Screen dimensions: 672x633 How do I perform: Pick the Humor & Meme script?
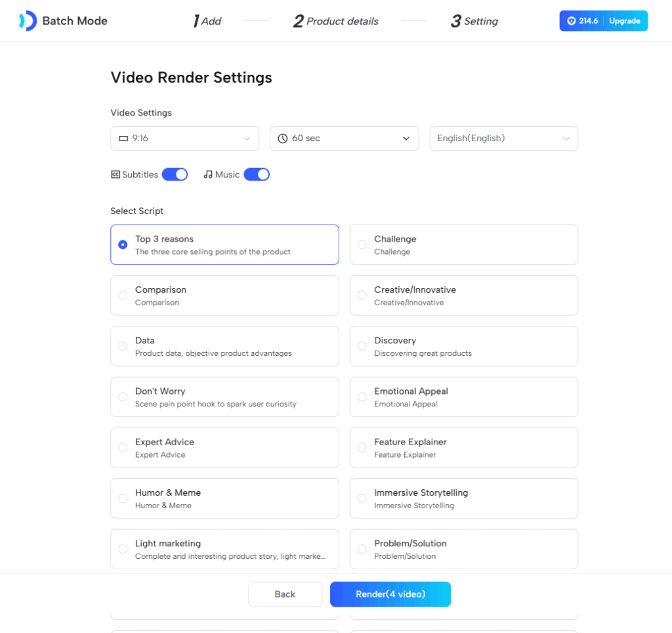click(x=224, y=498)
